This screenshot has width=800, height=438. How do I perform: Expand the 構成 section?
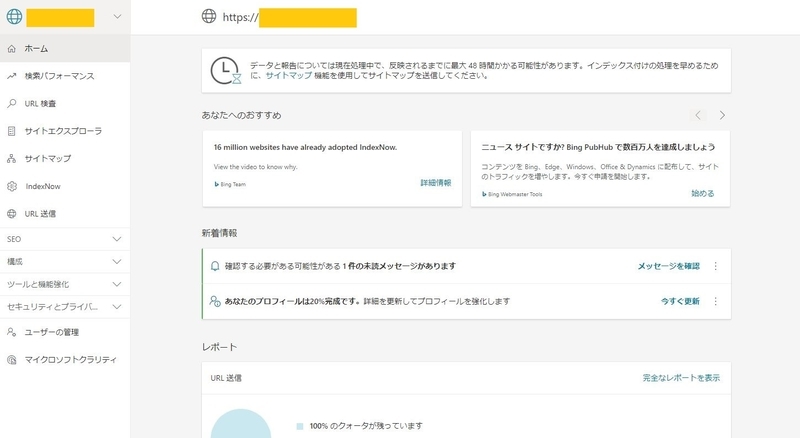(x=65, y=261)
